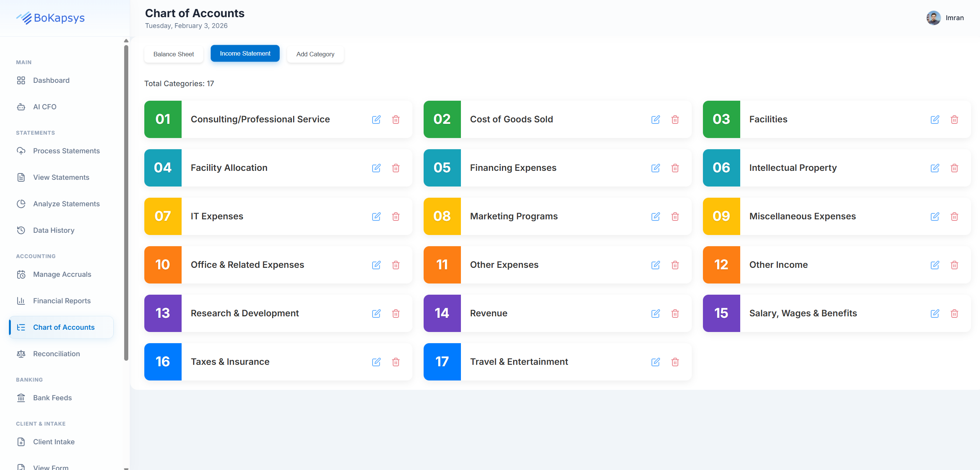The width and height of the screenshot is (980, 470).
Task: Delete Office & Related Expenses category
Action: [x=396, y=265]
